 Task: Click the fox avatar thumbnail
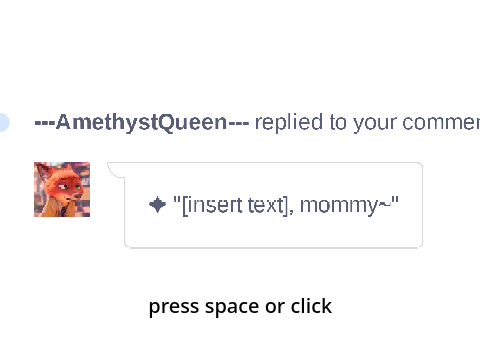pos(62,189)
